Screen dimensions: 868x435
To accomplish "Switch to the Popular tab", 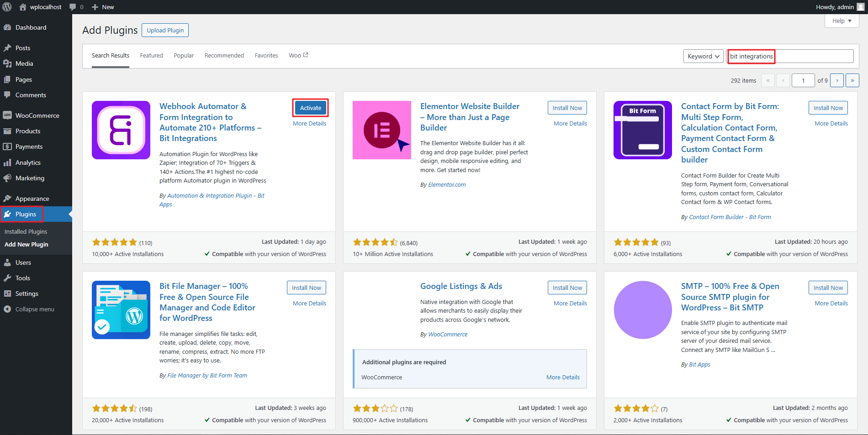I will point(184,56).
